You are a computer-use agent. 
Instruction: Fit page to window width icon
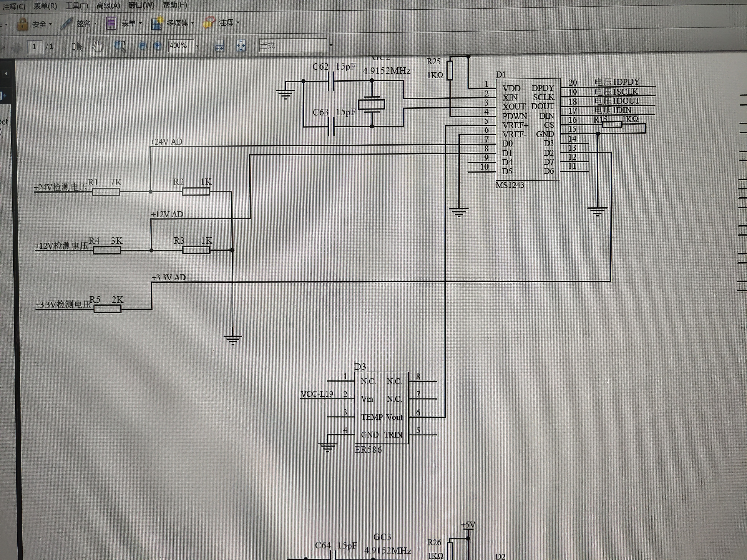[x=220, y=46]
